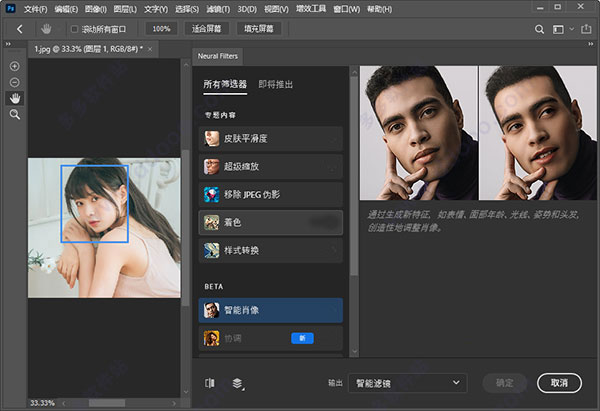Click the 皮肤平滑度 filter thumbnail icon
The width and height of the screenshot is (600, 411).
212,139
